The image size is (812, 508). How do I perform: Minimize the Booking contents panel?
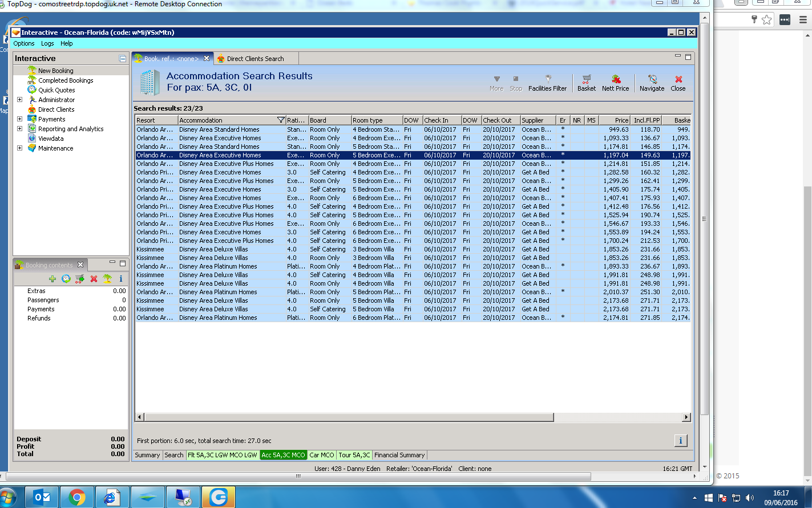[112, 263]
